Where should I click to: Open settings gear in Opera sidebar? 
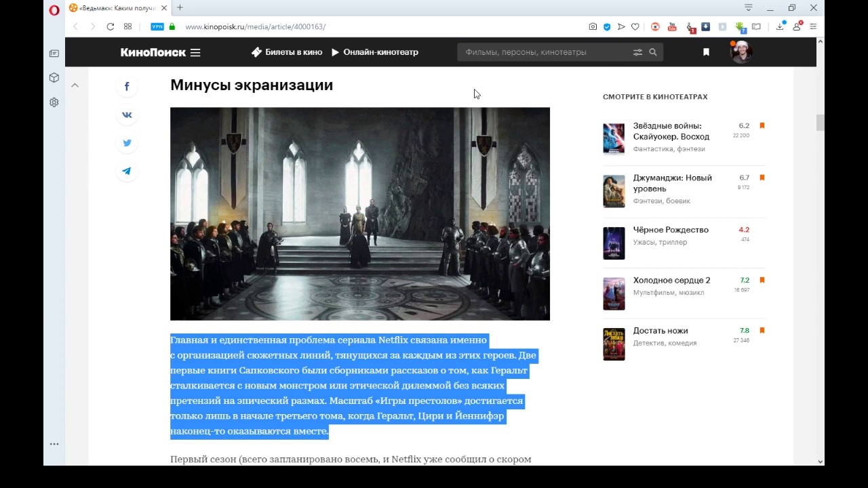[54, 102]
